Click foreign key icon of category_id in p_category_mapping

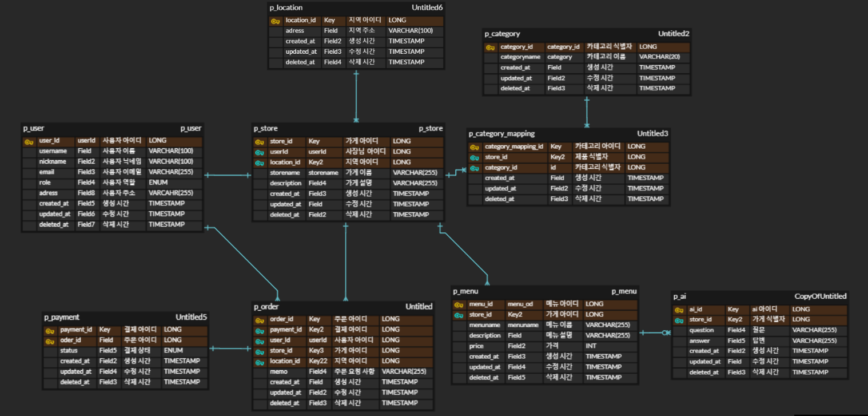(x=475, y=168)
